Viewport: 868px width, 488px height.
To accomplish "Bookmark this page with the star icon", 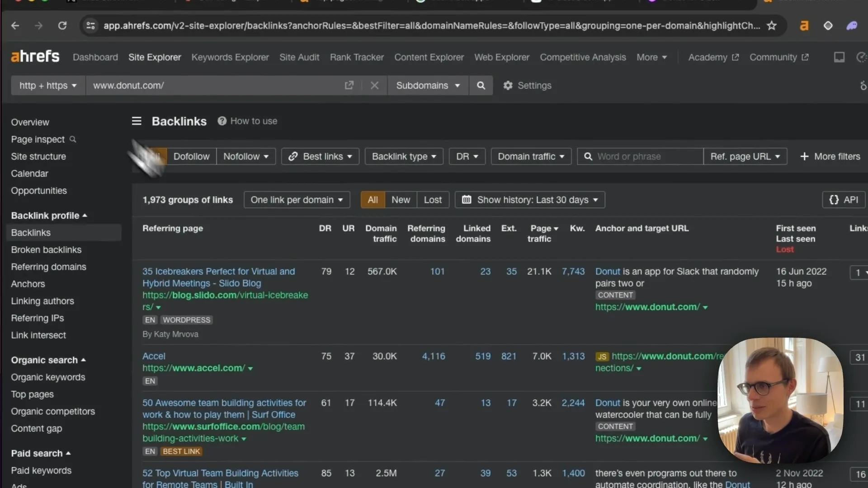I will point(772,26).
